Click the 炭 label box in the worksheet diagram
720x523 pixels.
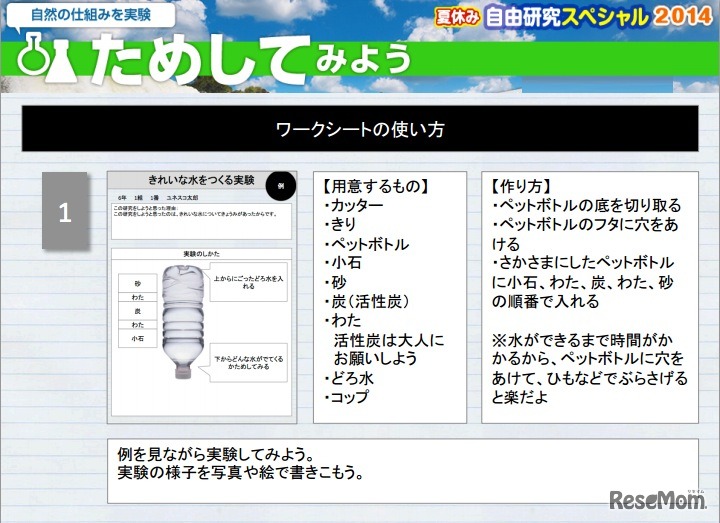coord(138,311)
